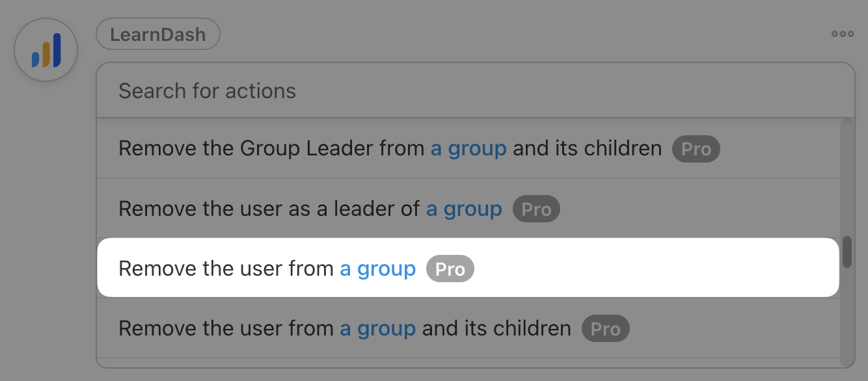Screen dimensions: 868x381
Task: Click "a group" link in Group Leader action
Action: 468,149
